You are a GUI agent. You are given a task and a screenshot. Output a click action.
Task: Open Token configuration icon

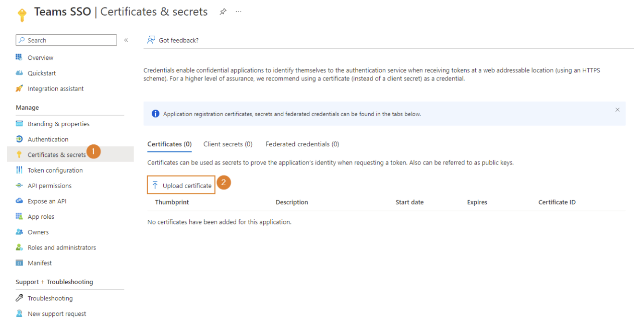(x=20, y=170)
